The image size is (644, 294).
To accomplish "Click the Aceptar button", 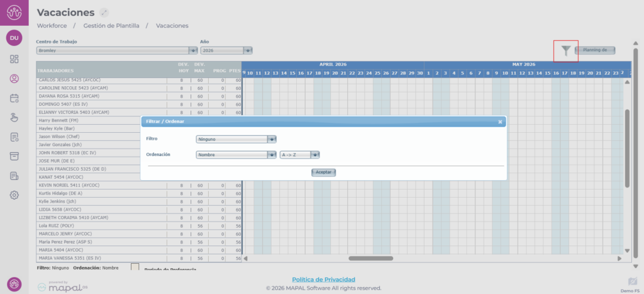I will click(x=323, y=172).
